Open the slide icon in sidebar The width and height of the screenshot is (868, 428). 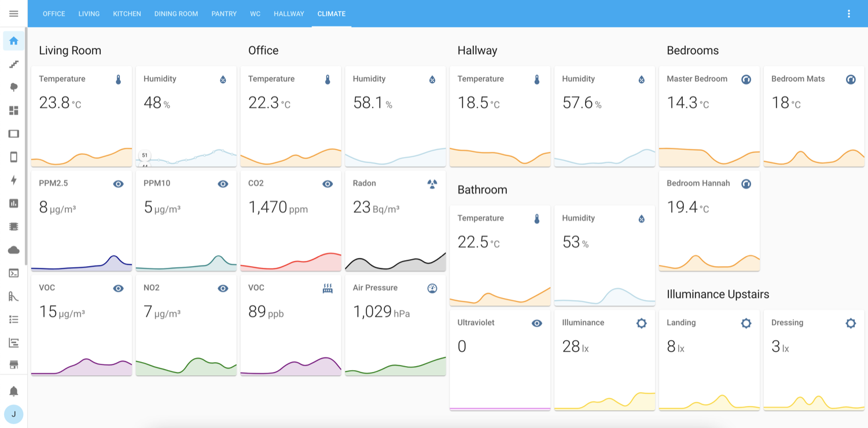14,296
